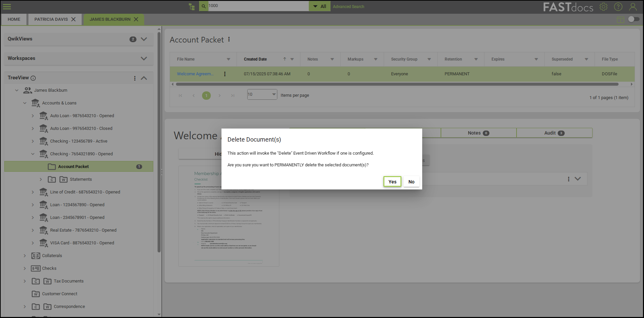
Task: Open the help question mark icon
Action: [x=618, y=7]
